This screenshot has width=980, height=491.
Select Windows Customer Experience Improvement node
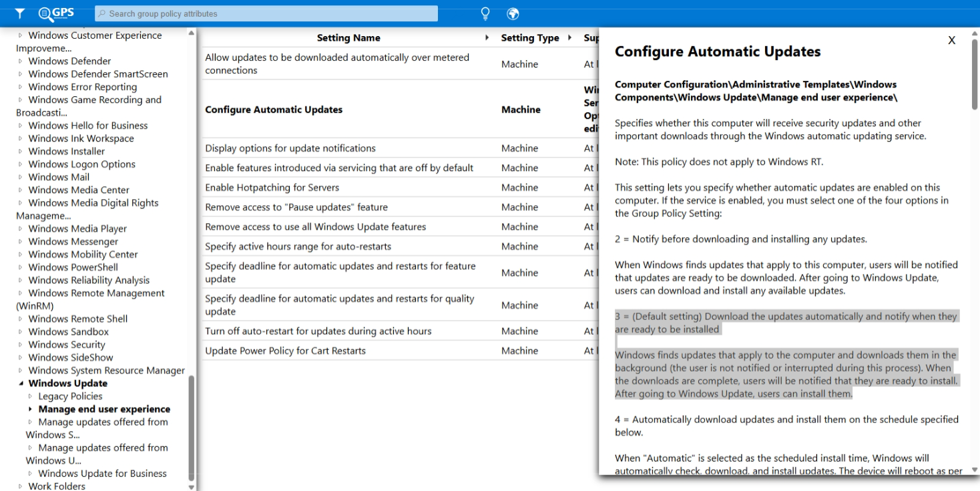89,41
